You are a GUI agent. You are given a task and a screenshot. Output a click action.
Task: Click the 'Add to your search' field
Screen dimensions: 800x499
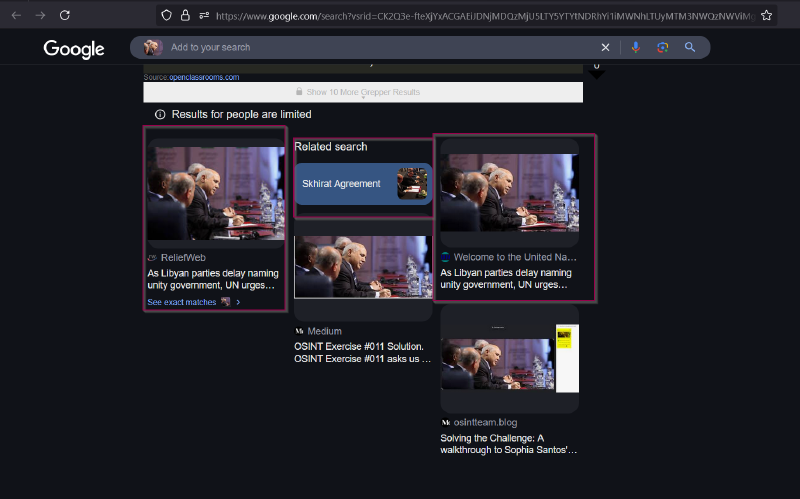(x=380, y=47)
